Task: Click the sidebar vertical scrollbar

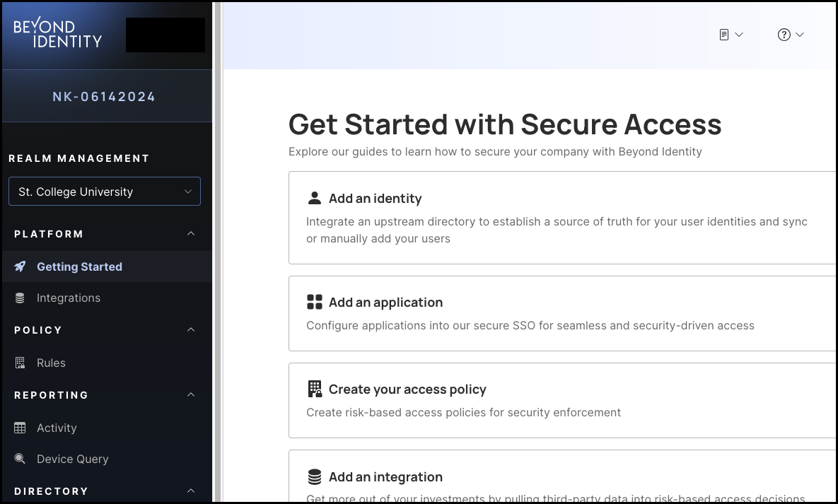Action: click(x=218, y=252)
